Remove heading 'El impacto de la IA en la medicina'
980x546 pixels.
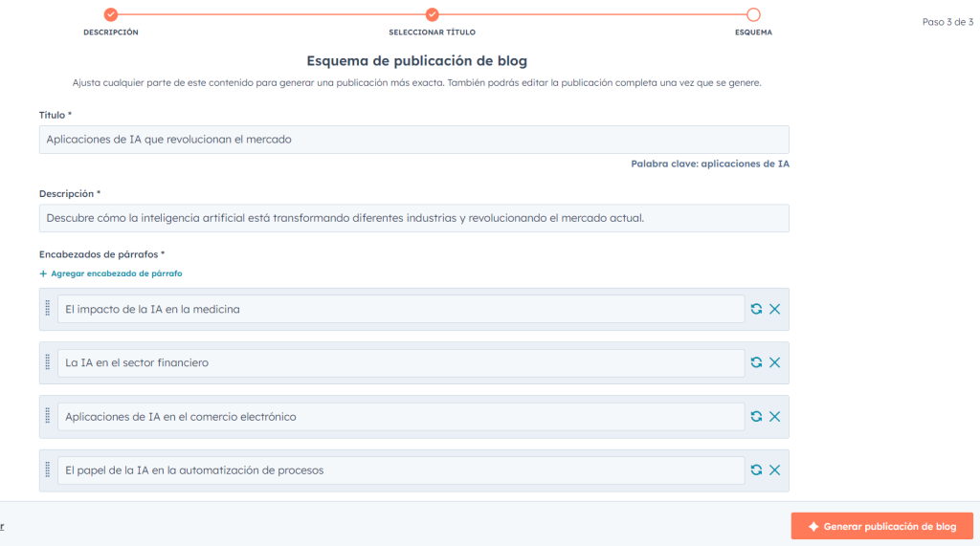[x=775, y=309]
